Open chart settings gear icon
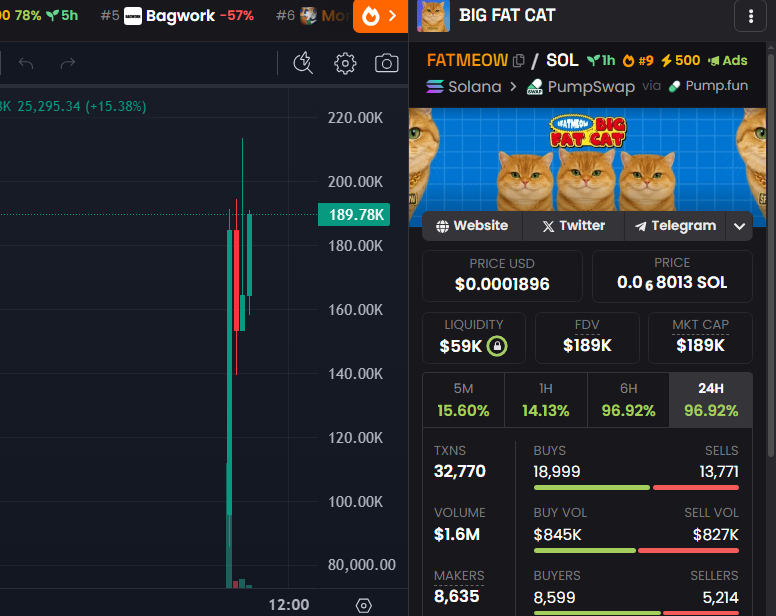 click(x=345, y=63)
